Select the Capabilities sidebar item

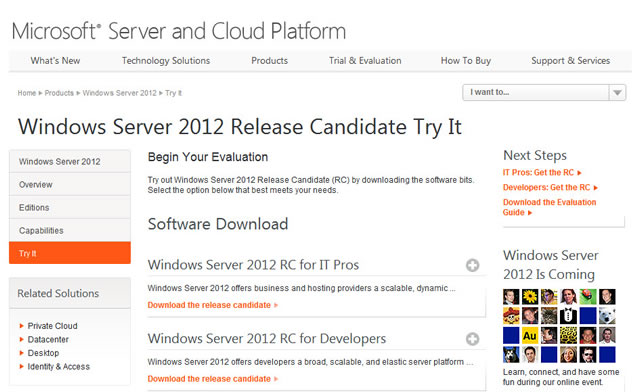[x=70, y=230]
